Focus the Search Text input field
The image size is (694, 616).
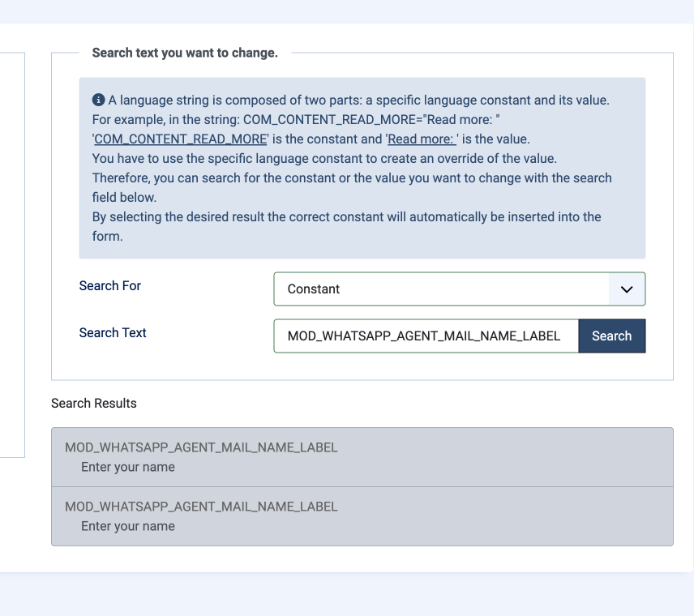(426, 336)
